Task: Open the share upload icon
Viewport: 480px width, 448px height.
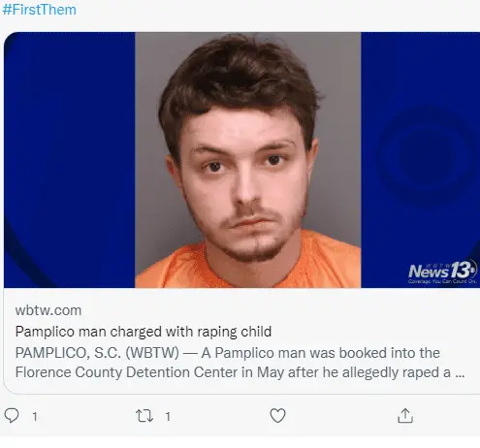Action: point(405,415)
